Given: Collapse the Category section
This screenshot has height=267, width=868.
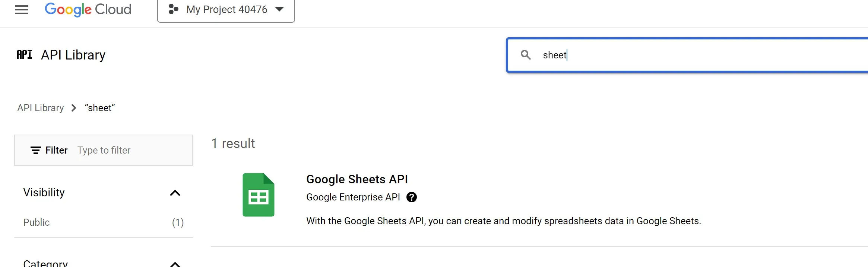Looking at the screenshot, I should pyautogui.click(x=175, y=264).
